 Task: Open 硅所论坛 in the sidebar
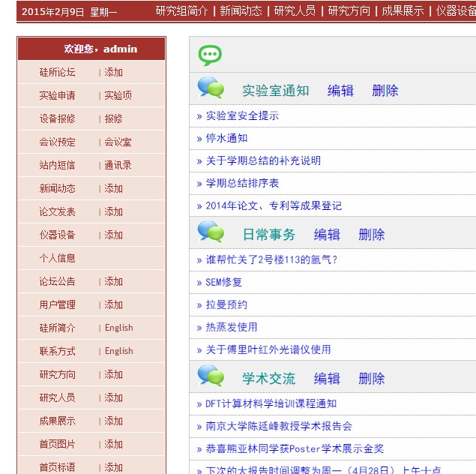coord(58,72)
